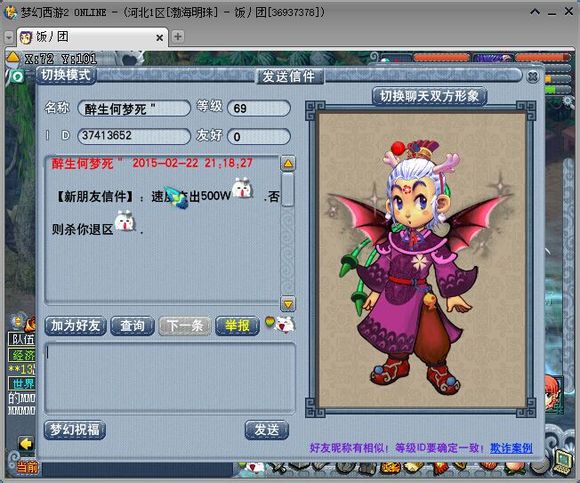Click the 等级 field showing 69
Viewport: 580px width, 483px height.
(x=259, y=109)
